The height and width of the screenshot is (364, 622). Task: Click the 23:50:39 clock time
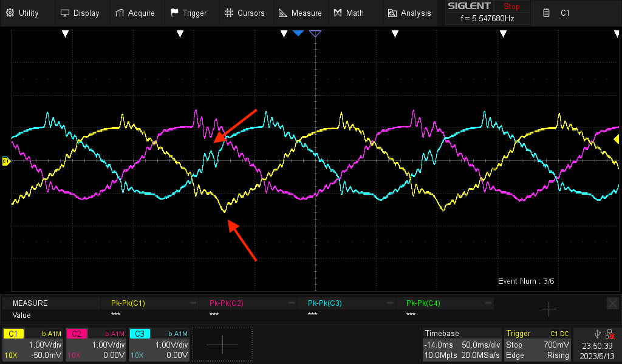(x=597, y=346)
